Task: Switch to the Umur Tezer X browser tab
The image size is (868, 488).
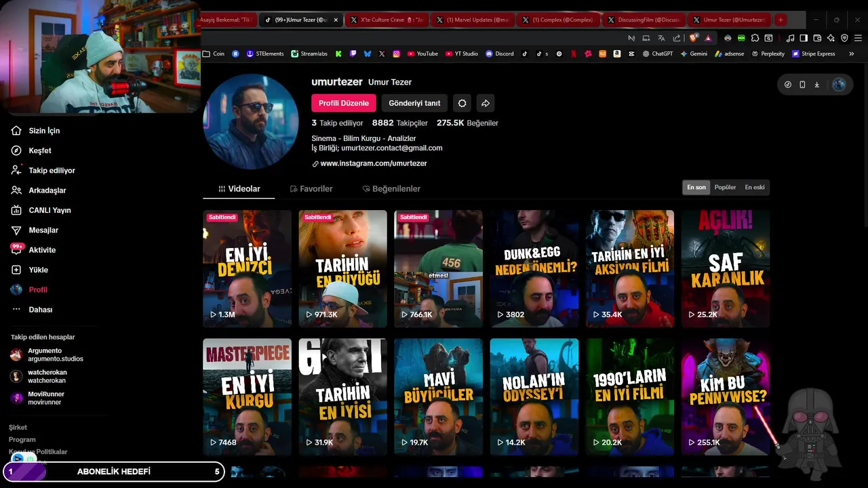Action: [730, 20]
